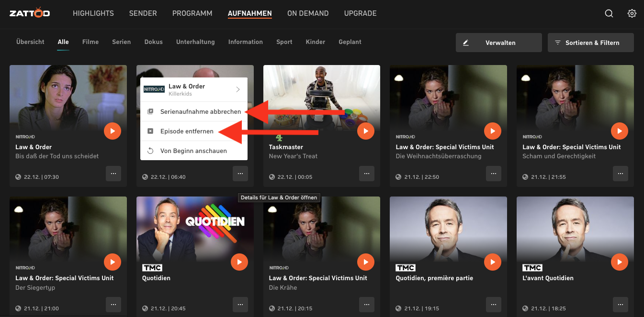644x317 pixels.
Task: Click the NITRO HD logo in context menu
Action: coord(154,89)
